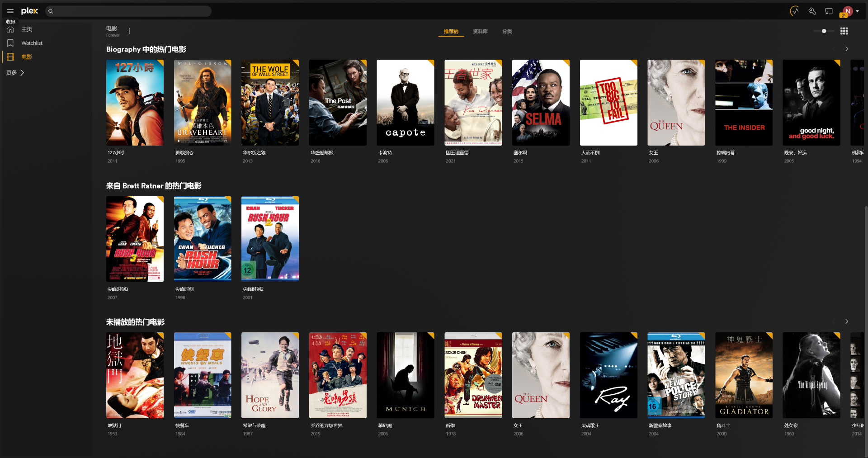Adjust the poster size slider
Image resolution: width=868 pixels, height=458 pixels.
pyautogui.click(x=824, y=31)
